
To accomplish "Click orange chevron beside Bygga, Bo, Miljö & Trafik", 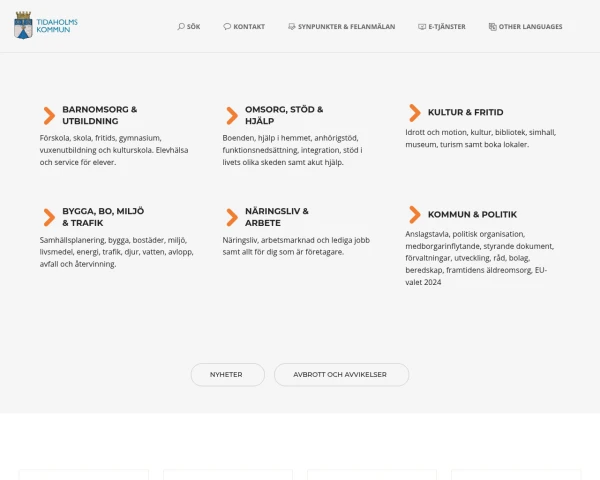I will [x=49, y=217].
